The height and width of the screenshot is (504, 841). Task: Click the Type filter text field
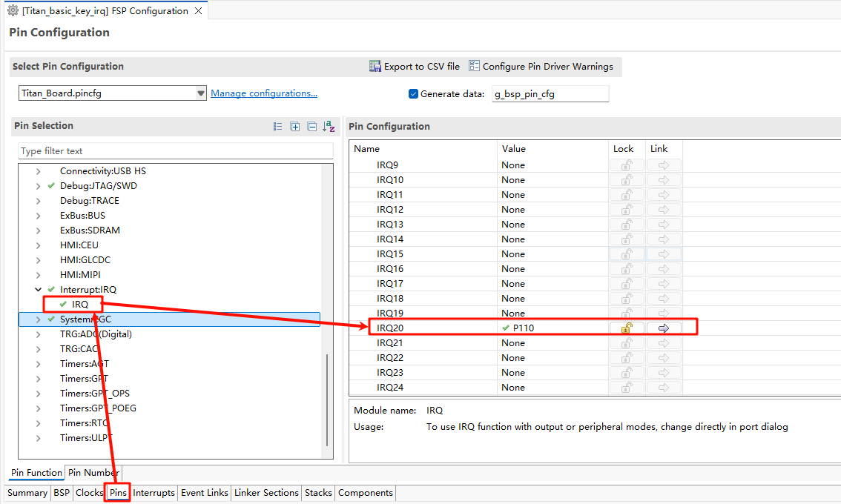click(175, 151)
